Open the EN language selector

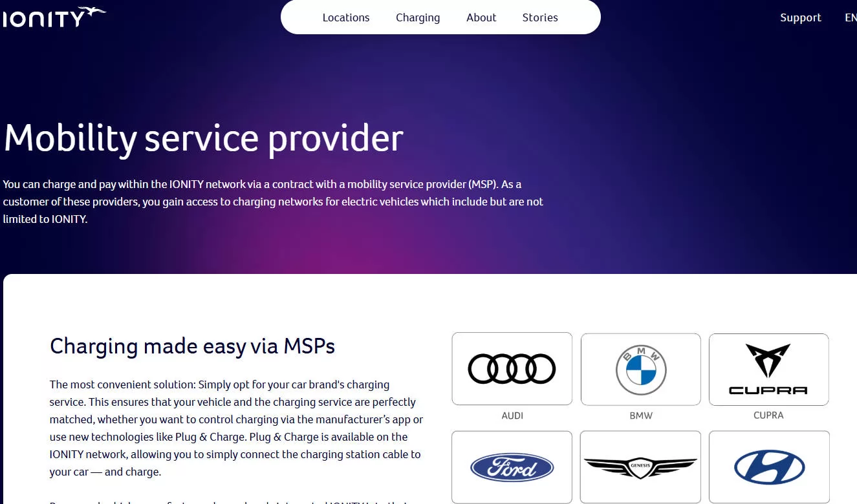pos(851,17)
